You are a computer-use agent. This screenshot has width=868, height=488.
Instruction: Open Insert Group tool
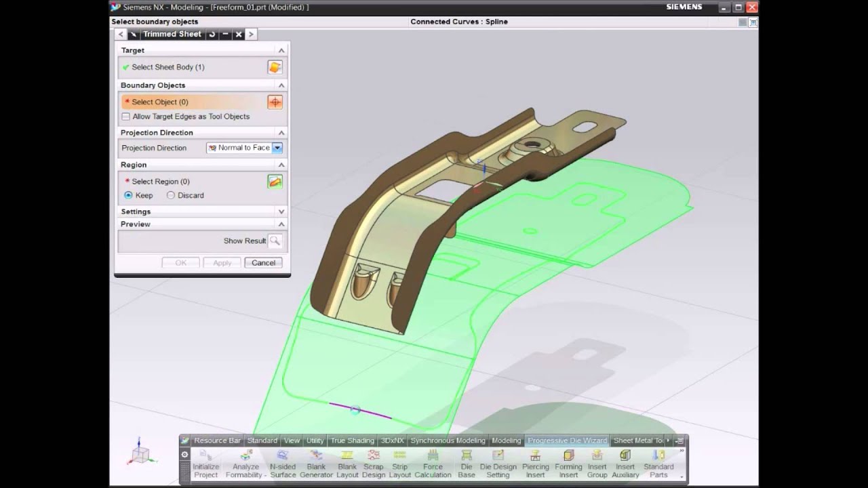click(597, 463)
